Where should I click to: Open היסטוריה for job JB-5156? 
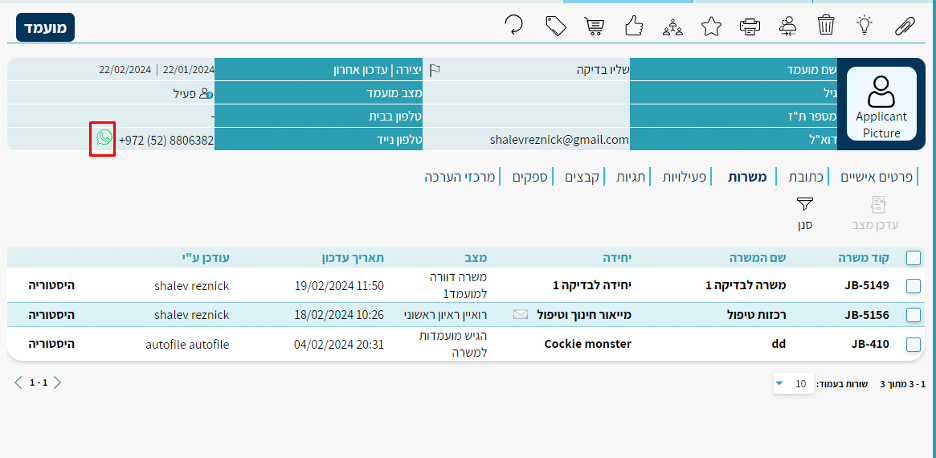point(51,314)
